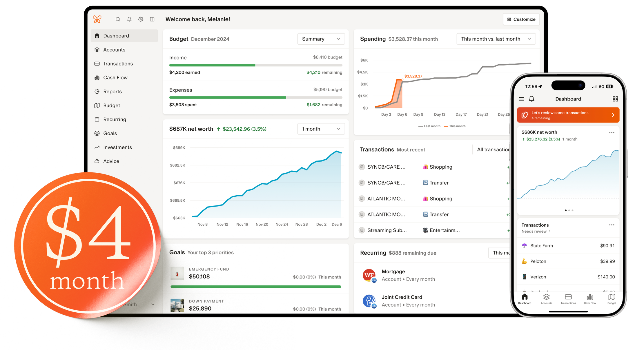Tap Let's review some transactions banner
Screen dimensions: 644x350
pos(568,115)
